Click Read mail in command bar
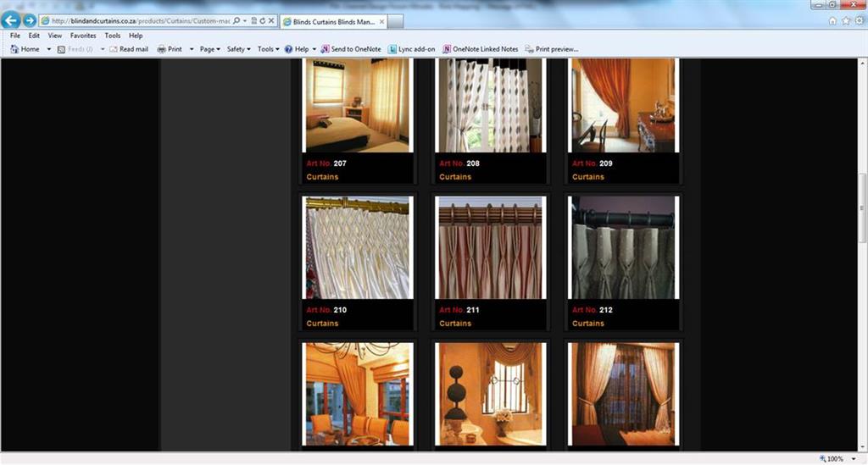868x465 pixels. (x=129, y=49)
